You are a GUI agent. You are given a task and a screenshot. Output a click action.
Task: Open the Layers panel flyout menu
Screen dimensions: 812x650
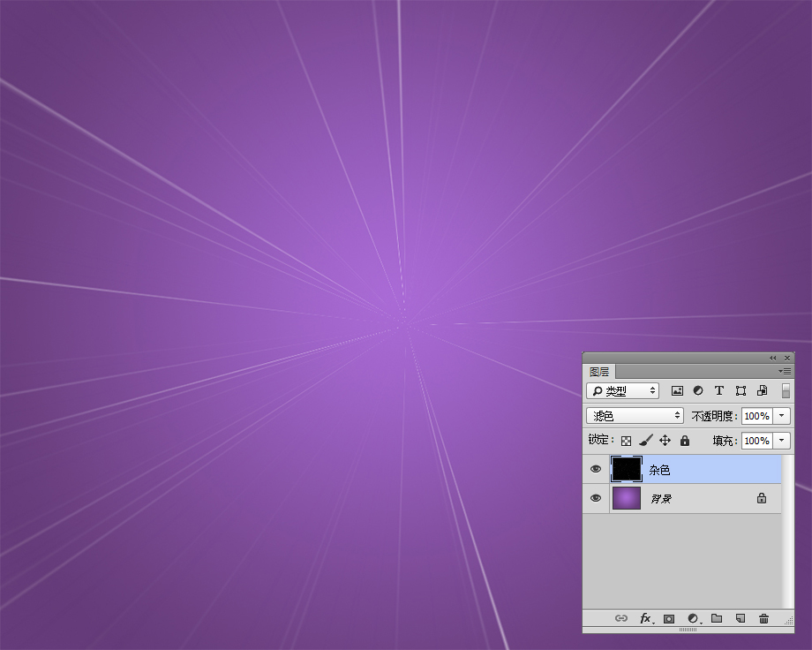click(x=785, y=371)
